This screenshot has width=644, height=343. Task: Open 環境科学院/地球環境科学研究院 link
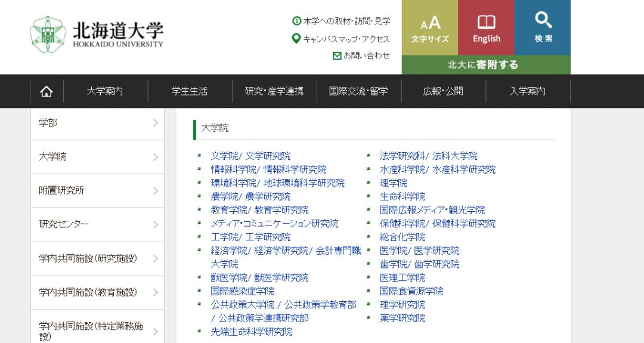coord(278,183)
